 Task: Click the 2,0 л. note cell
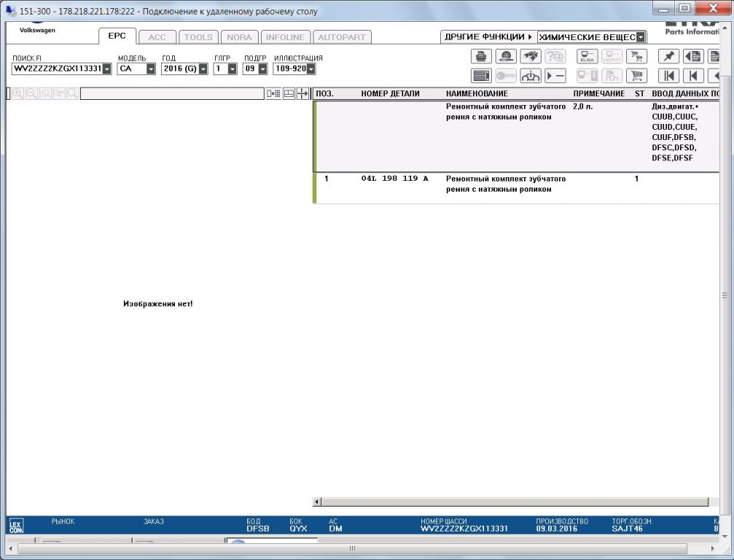(583, 106)
